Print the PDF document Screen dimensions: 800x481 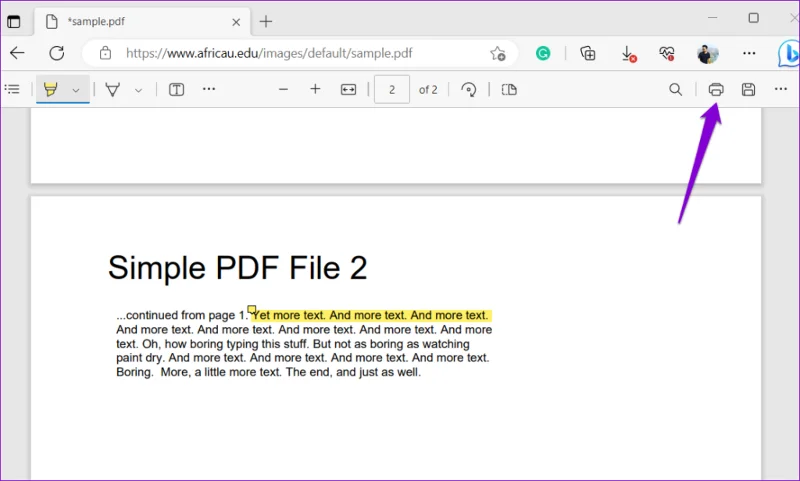tap(716, 90)
